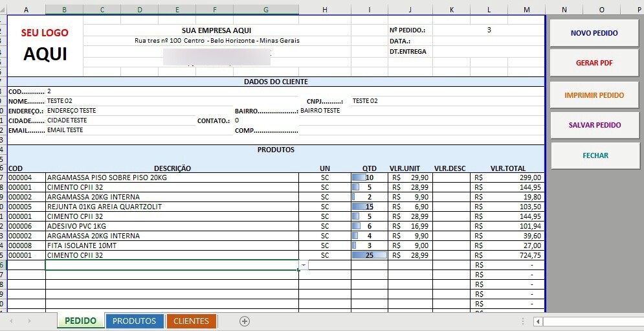Image resolution: width=644 pixels, height=331 pixels.
Task: Click the New Sheet plus icon
Action: point(244,321)
